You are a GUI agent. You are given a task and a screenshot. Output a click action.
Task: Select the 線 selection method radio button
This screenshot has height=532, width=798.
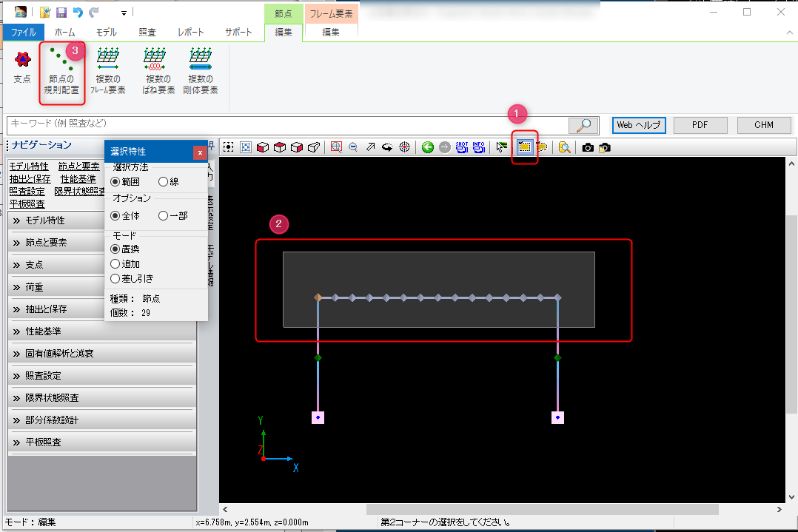click(x=163, y=182)
